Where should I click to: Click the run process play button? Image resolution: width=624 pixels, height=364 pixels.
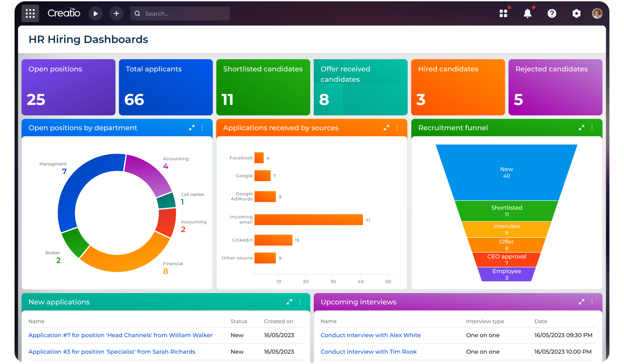(96, 14)
